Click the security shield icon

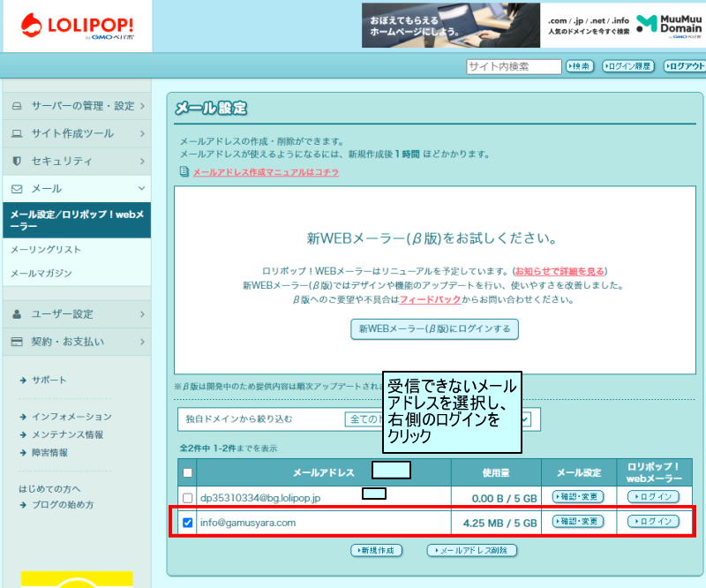17,162
